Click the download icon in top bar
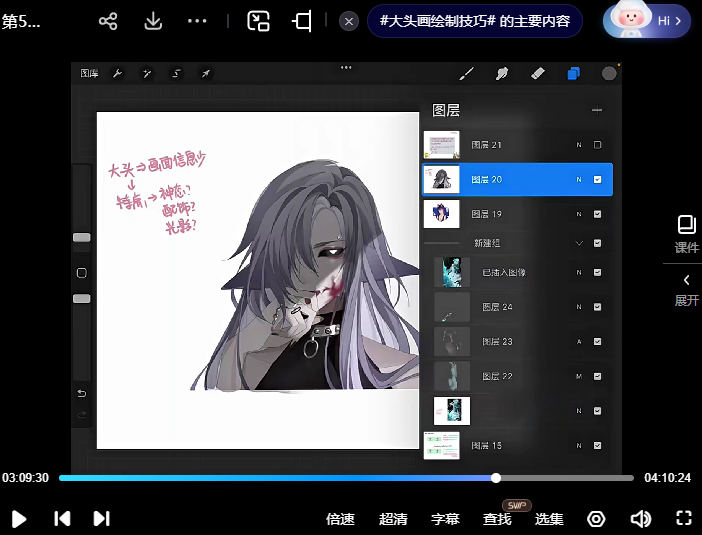Image resolution: width=702 pixels, height=535 pixels. click(x=153, y=21)
